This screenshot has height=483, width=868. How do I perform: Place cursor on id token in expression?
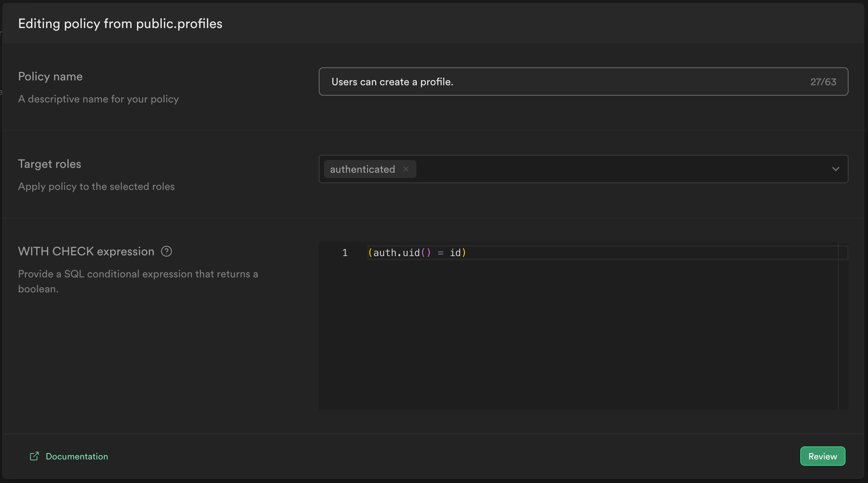(x=455, y=253)
